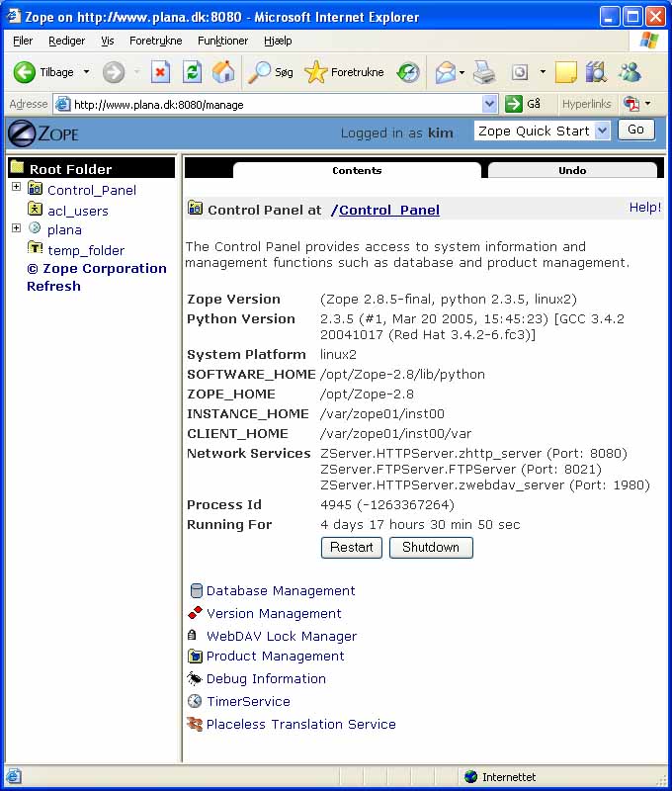Screen dimensions: 672x791
Task: Open the Funktioner menu
Action: [x=222, y=41]
